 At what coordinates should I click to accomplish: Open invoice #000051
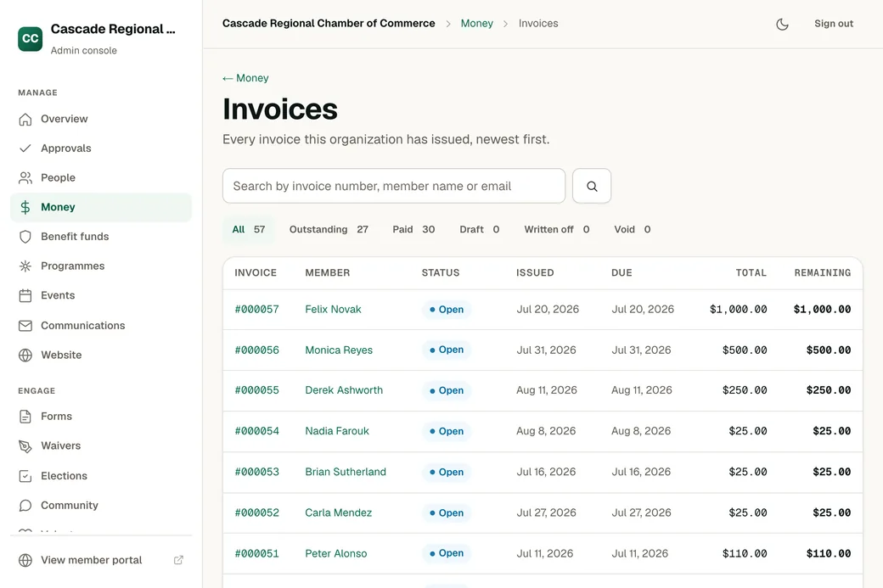256,554
